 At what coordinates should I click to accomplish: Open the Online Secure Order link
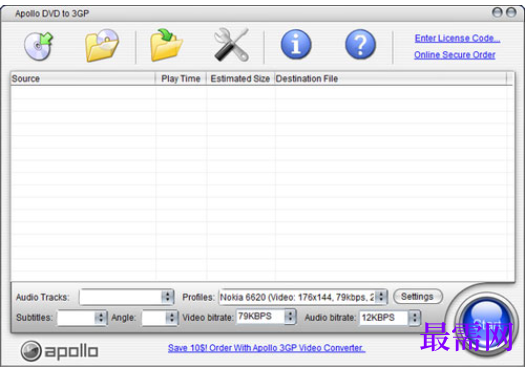click(454, 55)
